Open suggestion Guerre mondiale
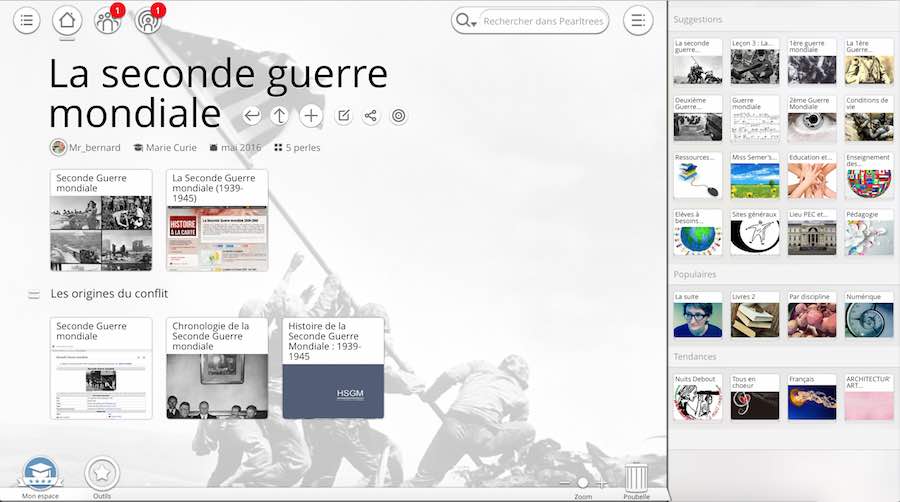This screenshot has height=502, width=900. [755, 118]
